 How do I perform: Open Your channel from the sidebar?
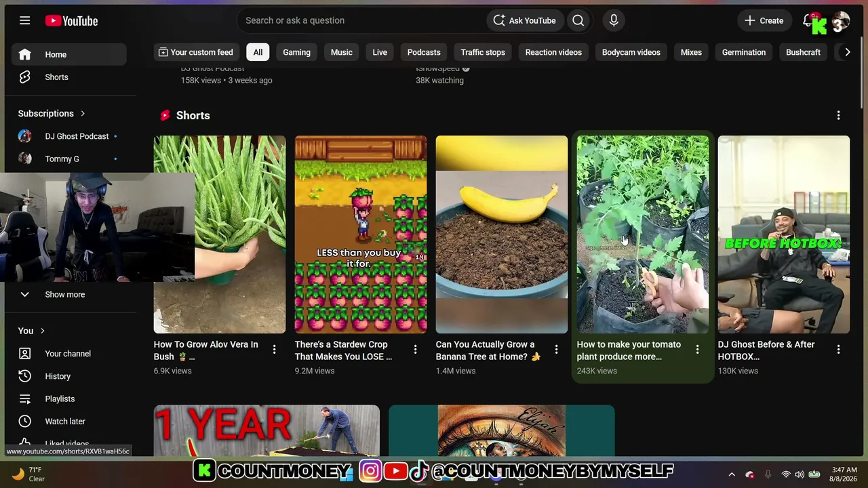(x=68, y=354)
